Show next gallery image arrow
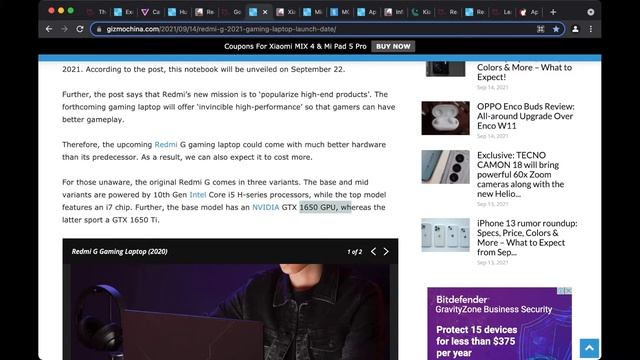Image resolution: width=640 pixels, height=360 pixels. [386, 251]
